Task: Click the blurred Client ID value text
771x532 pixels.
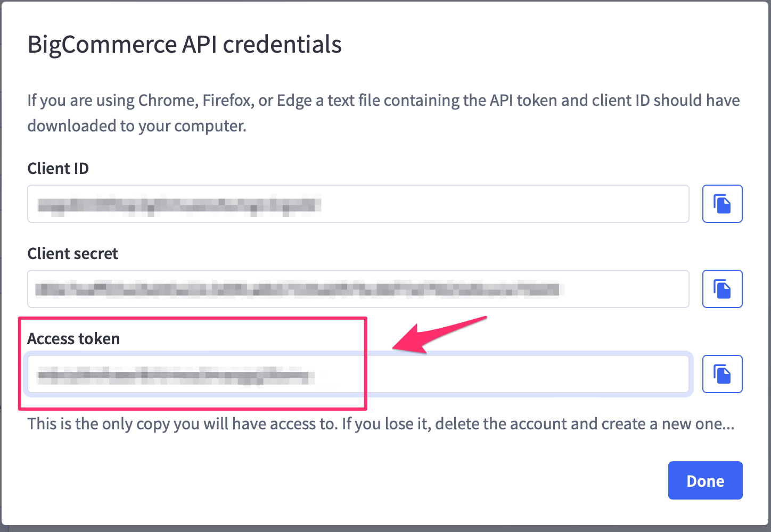Action: [x=179, y=205]
